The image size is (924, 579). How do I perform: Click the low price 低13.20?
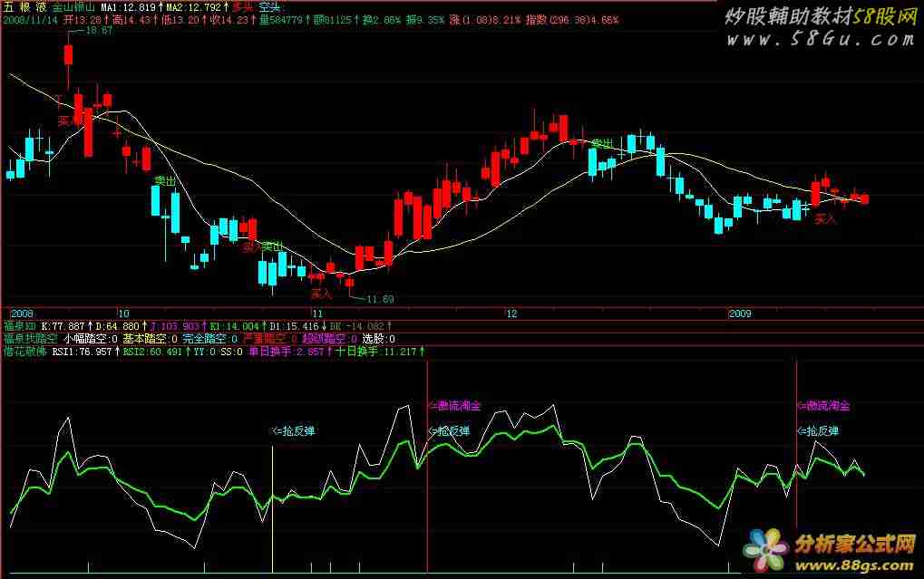pos(181,19)
